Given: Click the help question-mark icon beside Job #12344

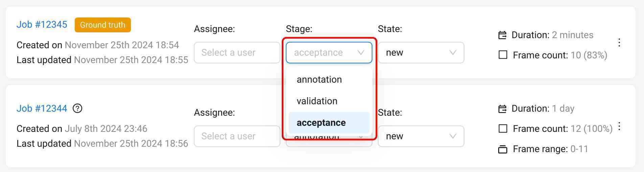Looking at the screenshot, I should [77, 108].
